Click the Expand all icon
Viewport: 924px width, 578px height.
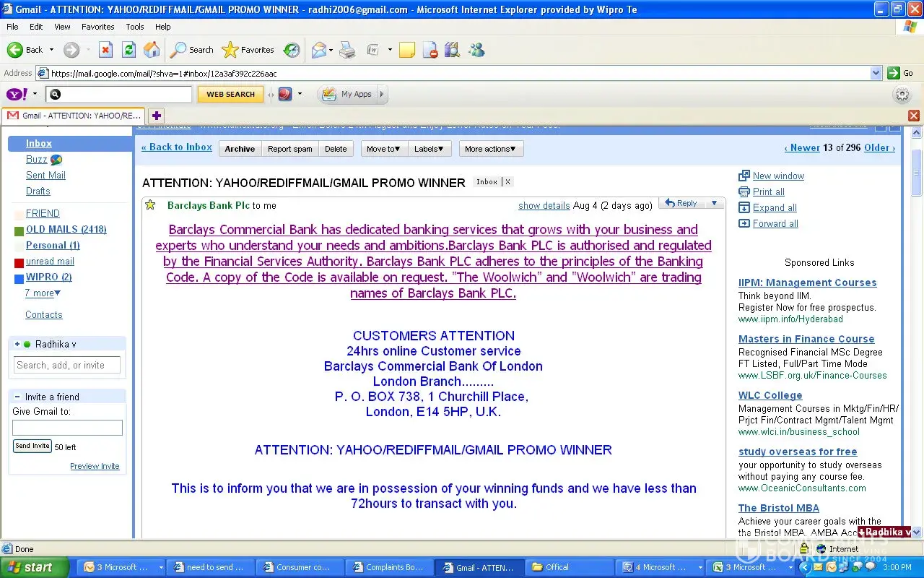click(744, 207)
